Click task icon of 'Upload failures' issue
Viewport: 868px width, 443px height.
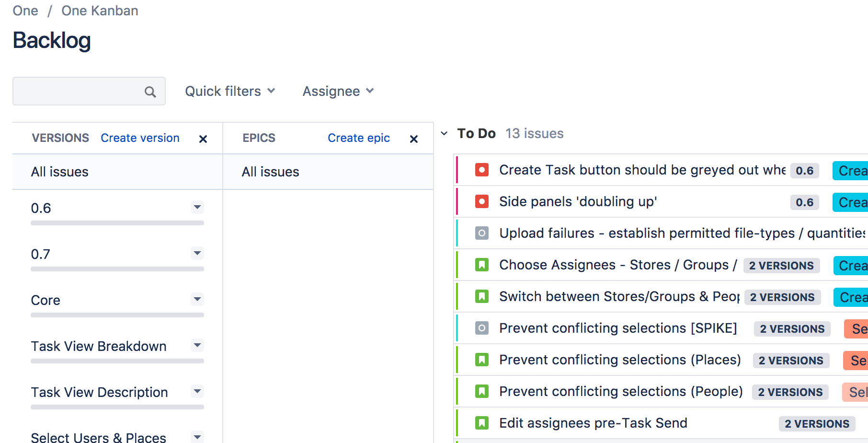(x=482, y=233)
